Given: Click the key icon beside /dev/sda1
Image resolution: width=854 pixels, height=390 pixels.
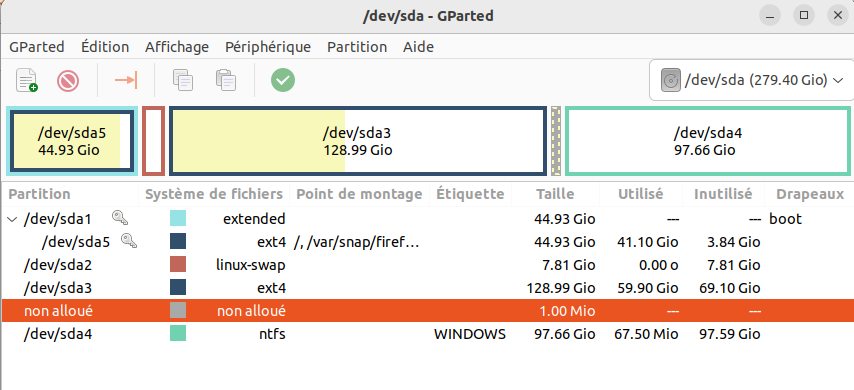Looking at the screenshot, I should click(x=120, y=218).
